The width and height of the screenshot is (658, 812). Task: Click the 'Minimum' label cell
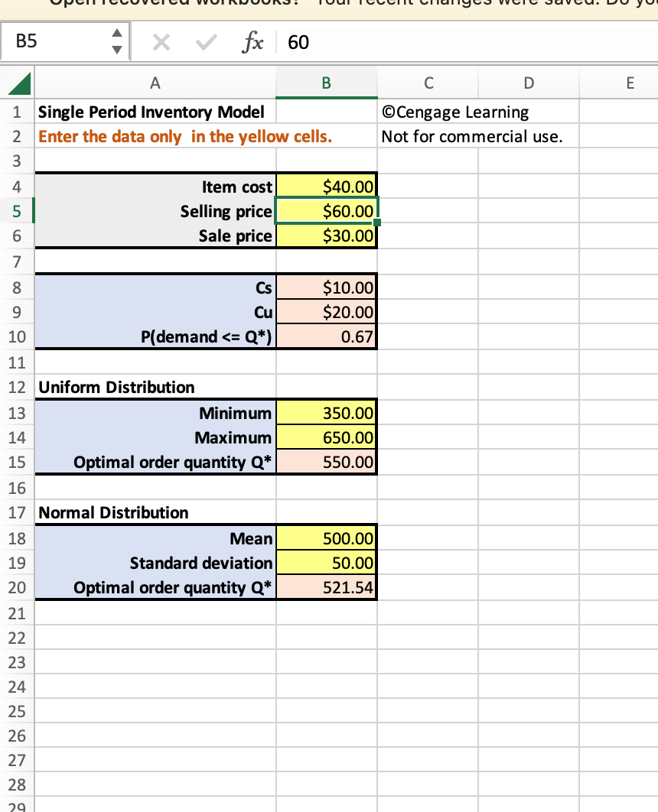point(155,413)
